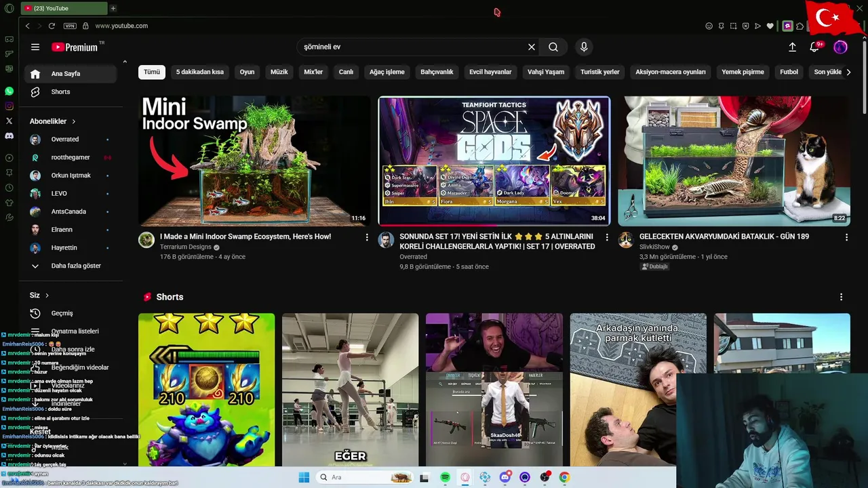Expand the Siz section chevron

(x=47, y=296)
